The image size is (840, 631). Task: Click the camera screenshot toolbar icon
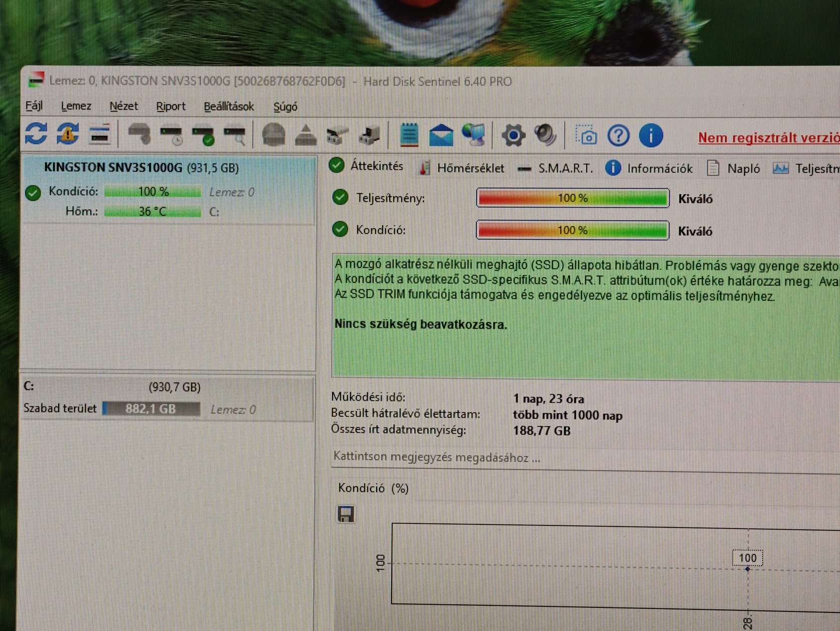(586, 136)
